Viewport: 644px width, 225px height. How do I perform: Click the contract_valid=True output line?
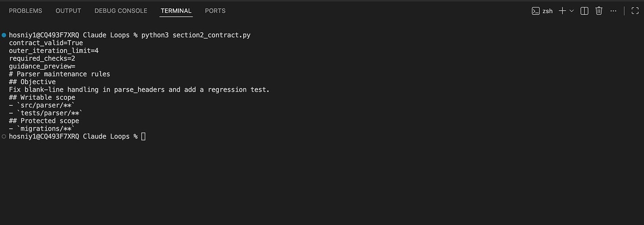tap(46, 43)
